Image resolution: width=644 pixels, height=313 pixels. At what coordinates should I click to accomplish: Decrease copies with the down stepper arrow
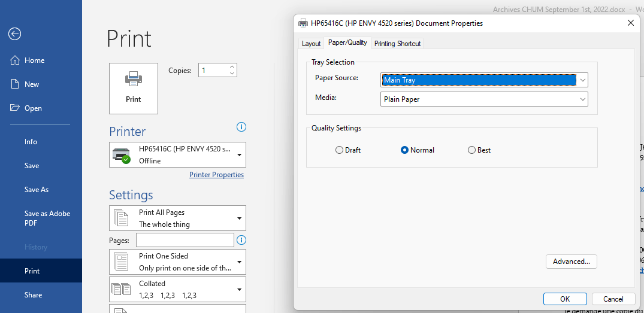(x=232, y=74)
